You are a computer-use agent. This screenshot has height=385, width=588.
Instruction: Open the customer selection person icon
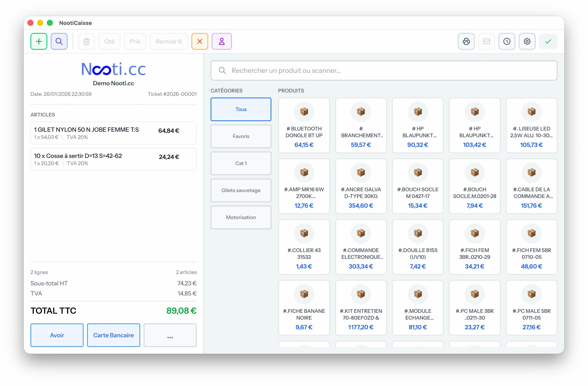(x=222, y=41)
